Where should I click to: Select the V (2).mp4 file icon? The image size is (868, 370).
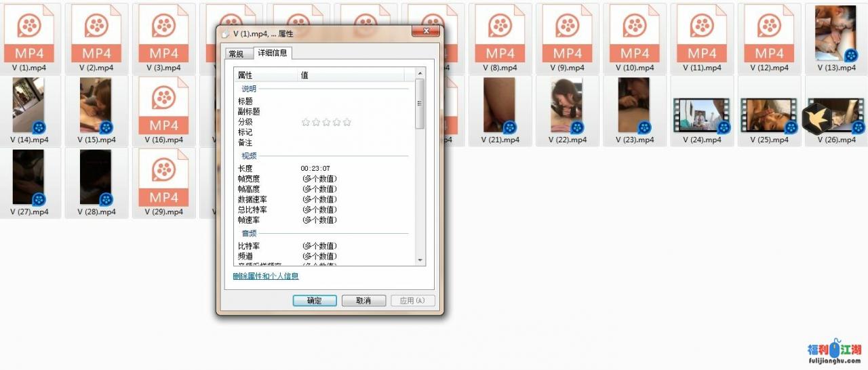click(x=96, y=34)
